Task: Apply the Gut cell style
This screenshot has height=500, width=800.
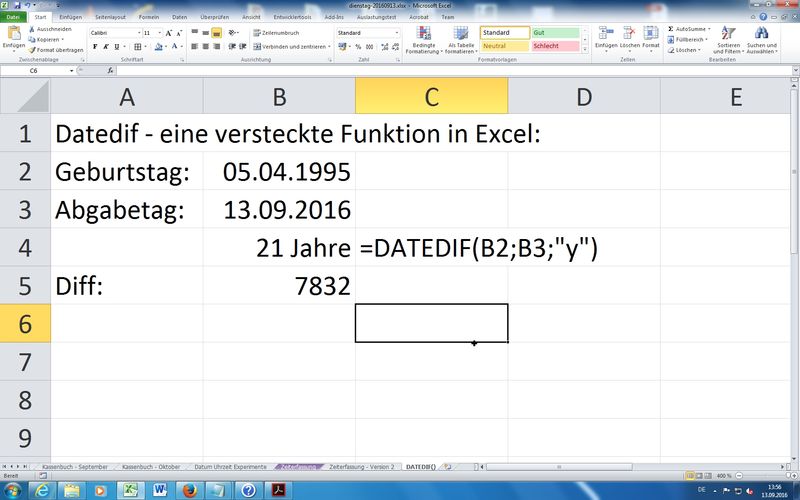Action: tap(555, 33)
